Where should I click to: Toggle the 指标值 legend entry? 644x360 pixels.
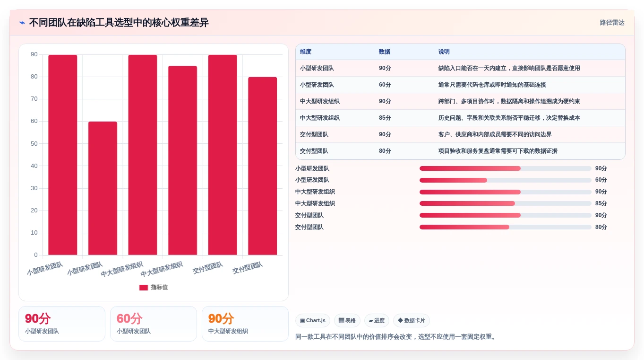point(154,288)
